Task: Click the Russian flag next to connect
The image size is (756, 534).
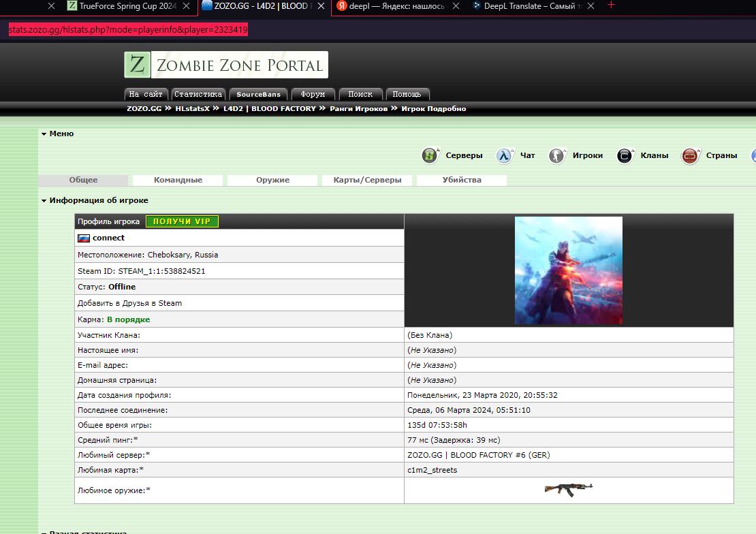Action: click(x=84, y=238)
